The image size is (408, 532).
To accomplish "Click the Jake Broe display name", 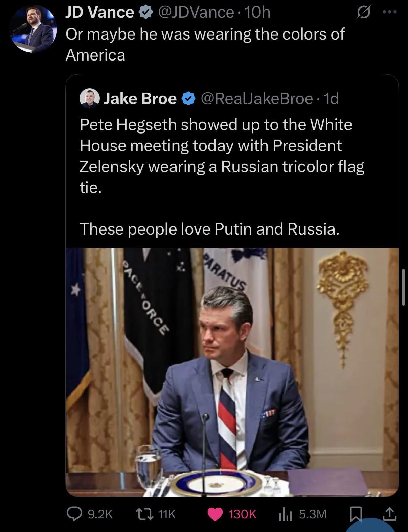I will (x=140, y=99).
